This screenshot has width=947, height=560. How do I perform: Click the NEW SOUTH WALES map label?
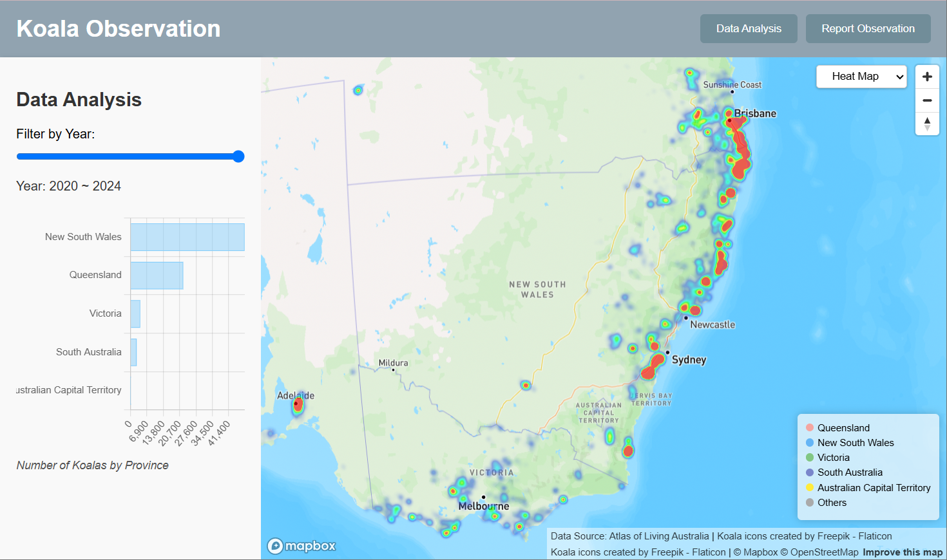[x=537, y=289]
